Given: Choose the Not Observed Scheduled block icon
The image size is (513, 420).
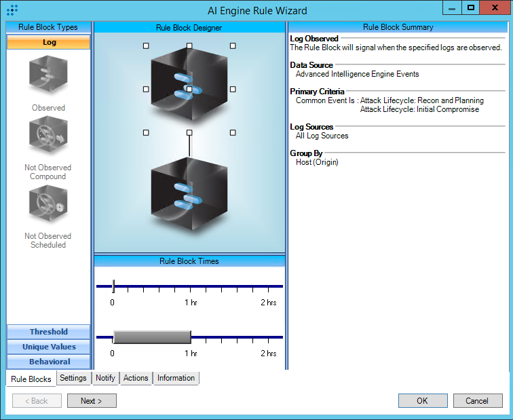Looking at the screenshot, I should click(x=48, y=204).
